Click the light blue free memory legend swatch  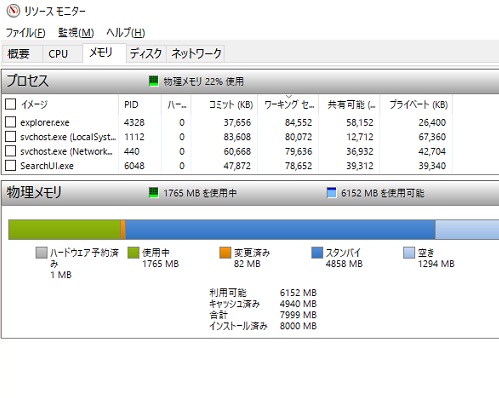(x=409, y=252)
